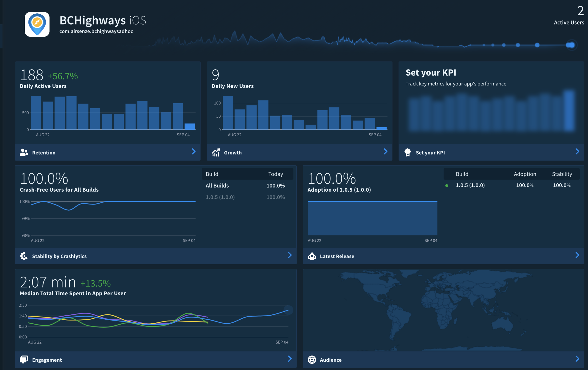Image resolution: width=588 pixels, height=370 pixels.
Task: Open Engagement chevron arrow
Action: [290, 359]
